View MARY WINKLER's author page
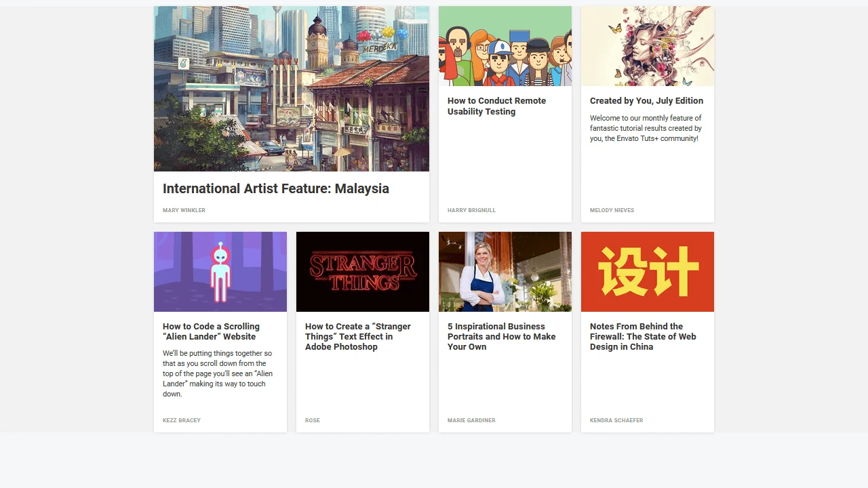Viewport: 868px width, 488px height. pyautogui.click(x=184, y=210)
